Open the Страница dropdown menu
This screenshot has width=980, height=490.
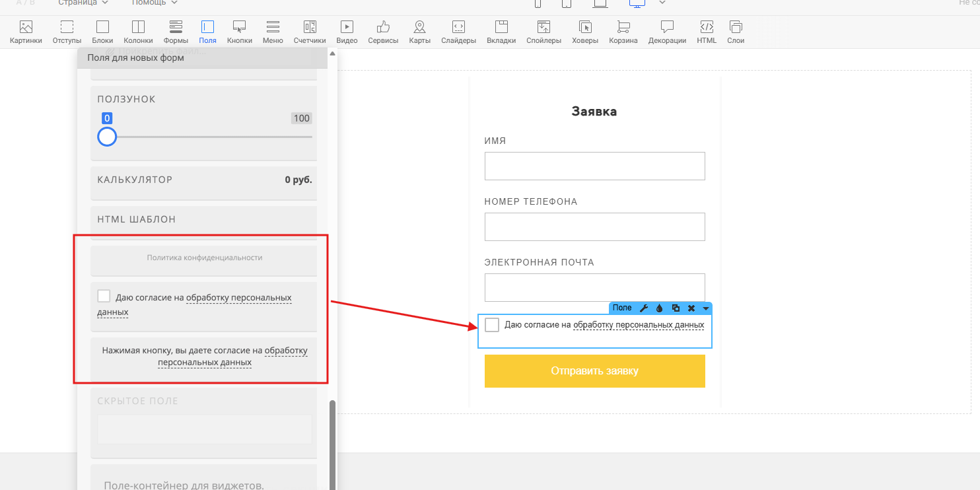tap(83, 3)
